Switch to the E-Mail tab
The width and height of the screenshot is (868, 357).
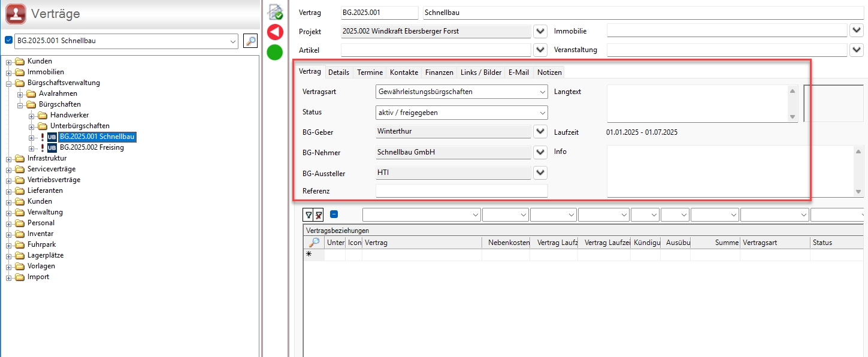pyautogui.click(x=519, y=72)
